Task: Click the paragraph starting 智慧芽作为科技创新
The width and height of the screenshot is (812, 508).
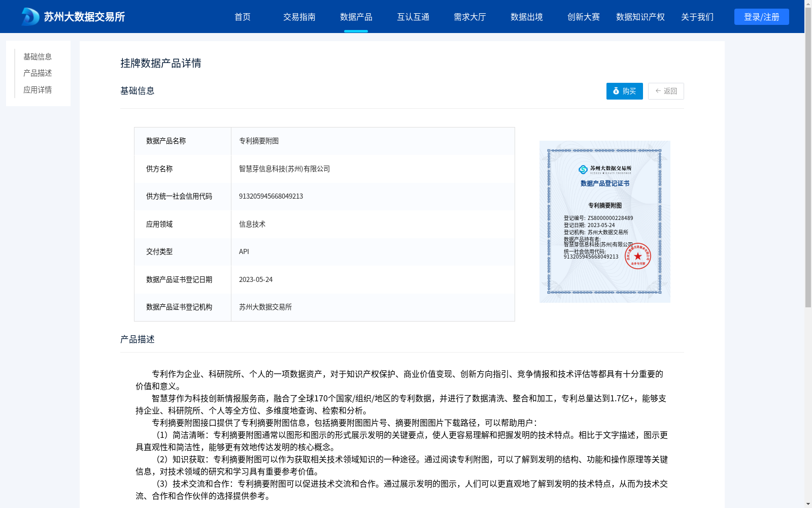Action: coord(401,404)
